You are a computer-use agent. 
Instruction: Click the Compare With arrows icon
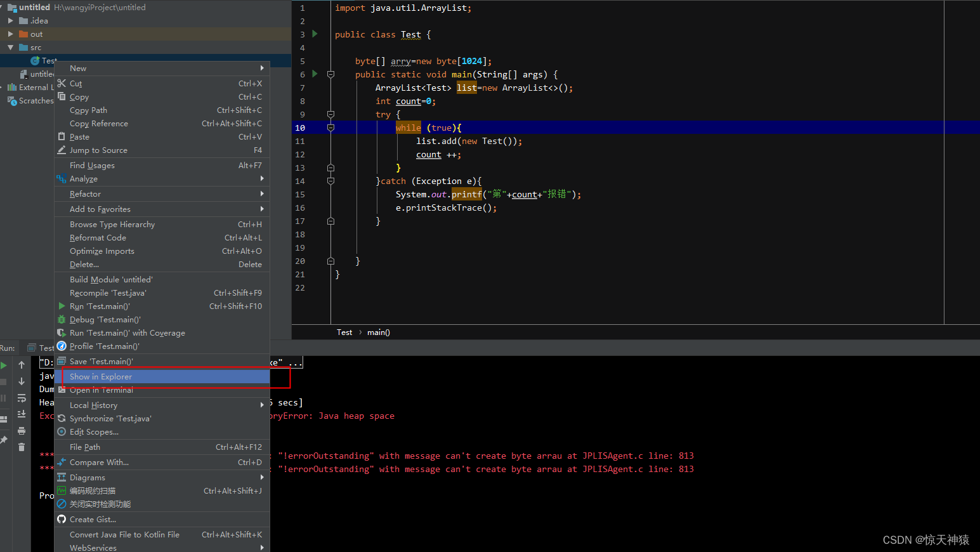(x=62, y=462)
